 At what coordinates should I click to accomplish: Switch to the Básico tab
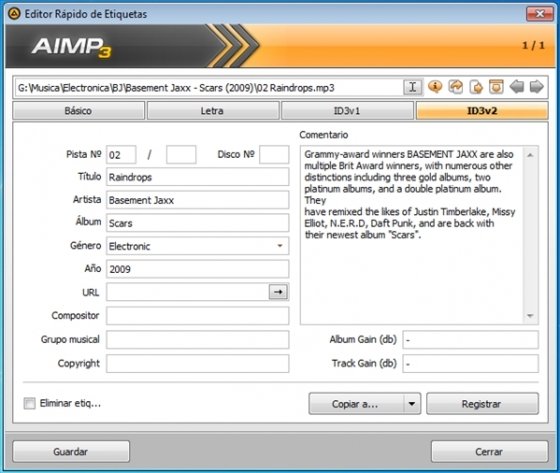[x=79, y=111]
